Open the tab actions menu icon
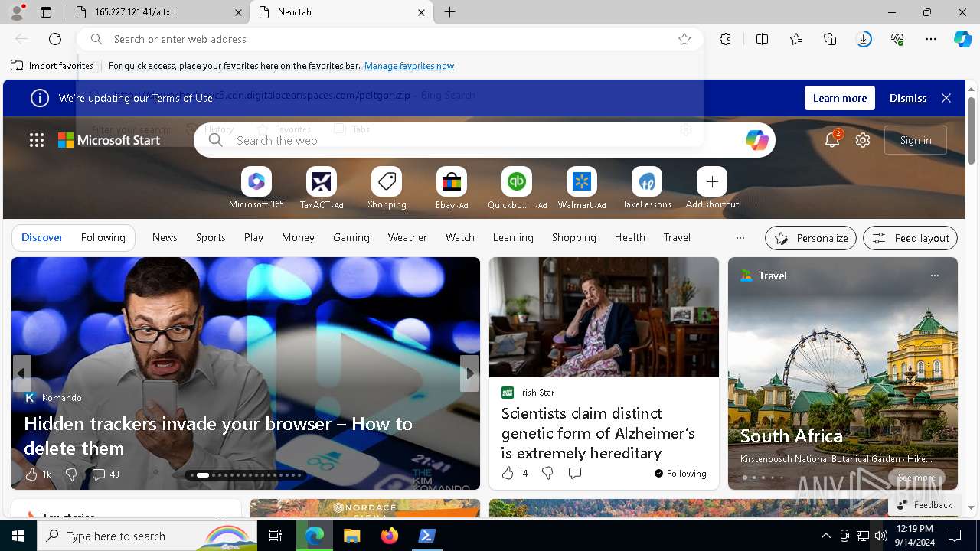980x551 pixels. [46, 12]
